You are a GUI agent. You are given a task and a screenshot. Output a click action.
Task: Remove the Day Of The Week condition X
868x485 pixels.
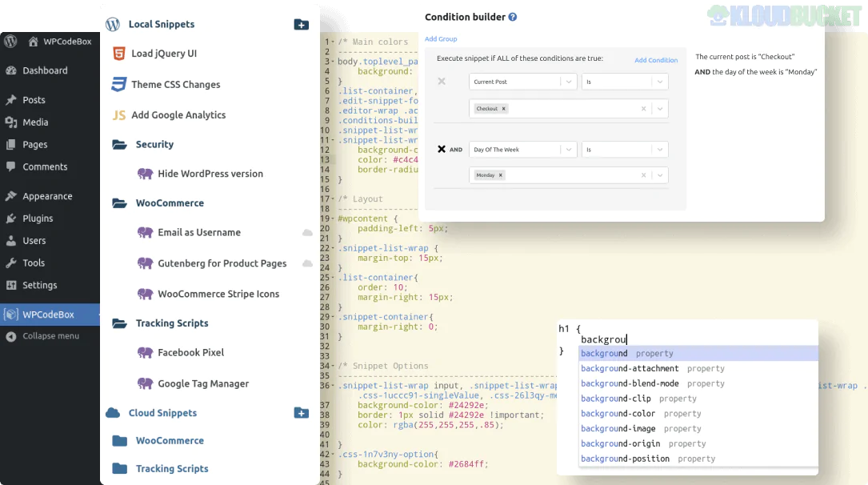pyautogui.click(x=441, y=149)
